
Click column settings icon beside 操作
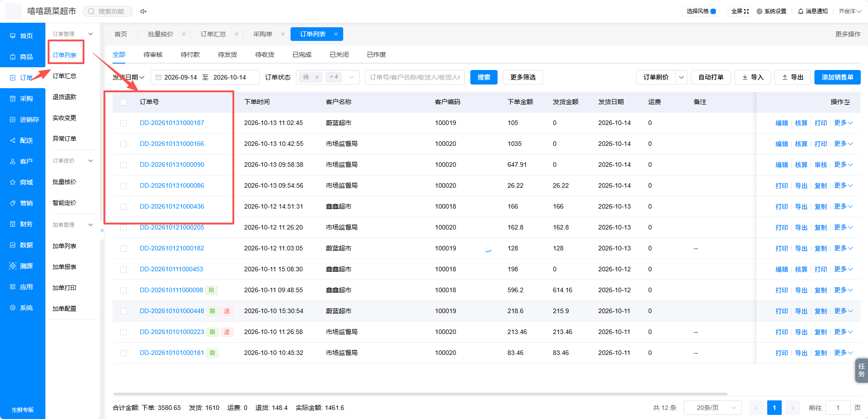(x=847, y=102)
